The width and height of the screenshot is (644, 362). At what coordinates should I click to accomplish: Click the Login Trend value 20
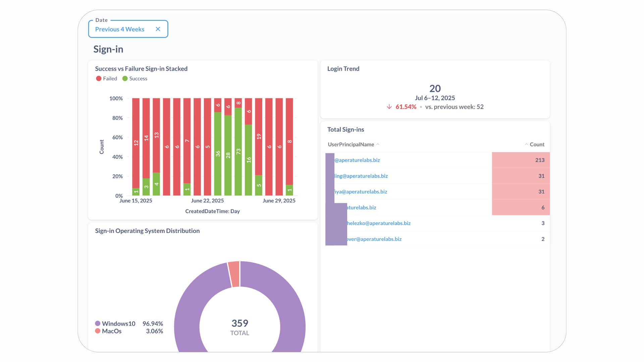[435, 88]
